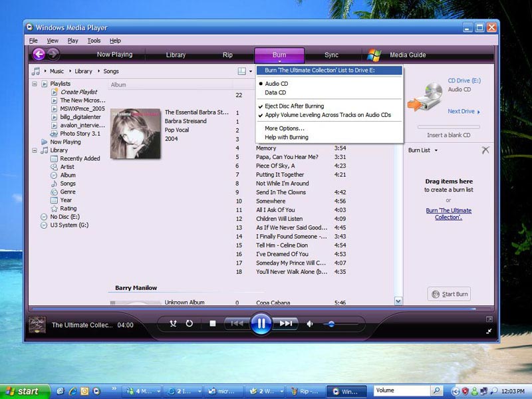Click the back navigation arrow button
532x399 pixels.
pos(39,54)
